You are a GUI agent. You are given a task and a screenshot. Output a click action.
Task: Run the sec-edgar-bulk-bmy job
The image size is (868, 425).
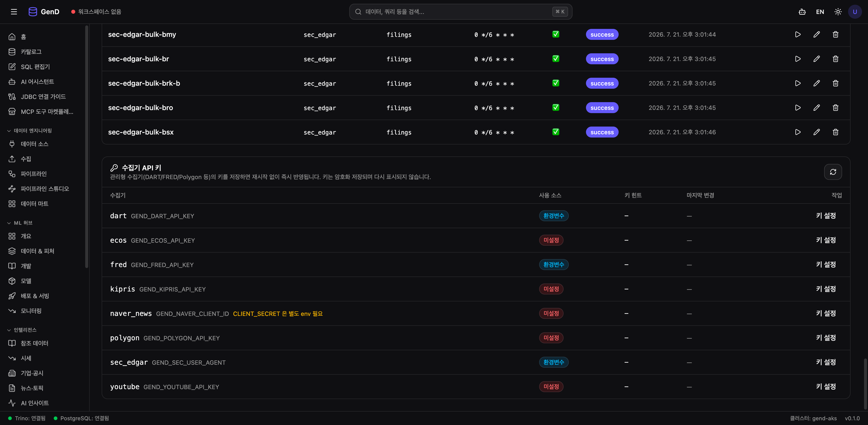click(x=797, y=34)
